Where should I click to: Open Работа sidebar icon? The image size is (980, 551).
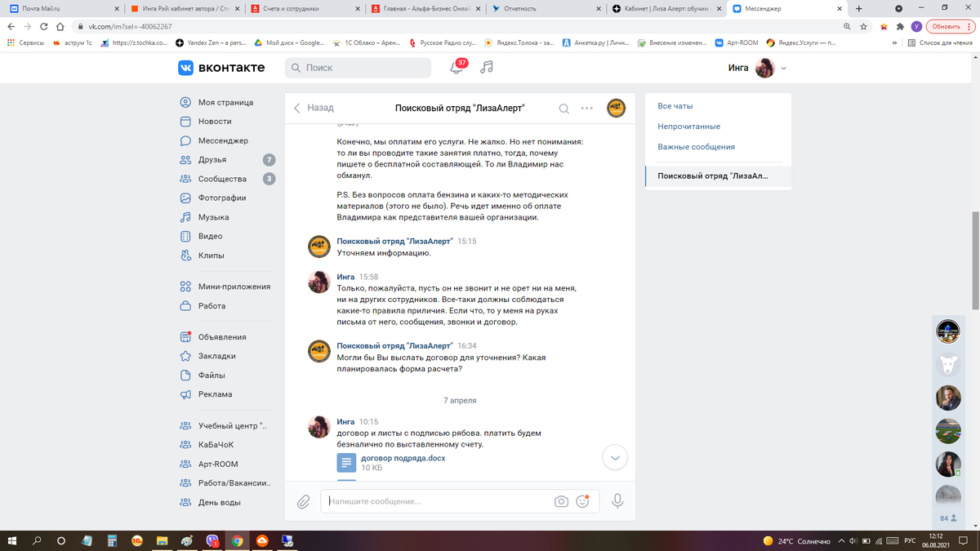(x=185, y=306)
